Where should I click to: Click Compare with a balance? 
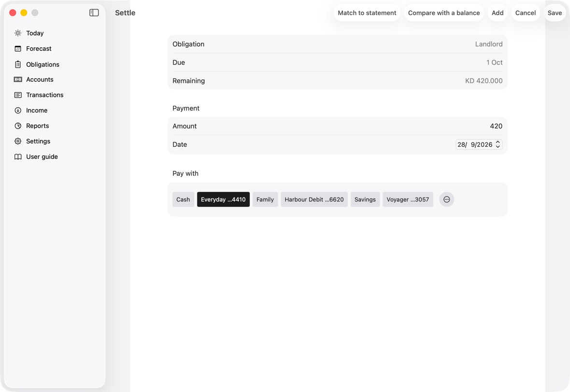444,13
